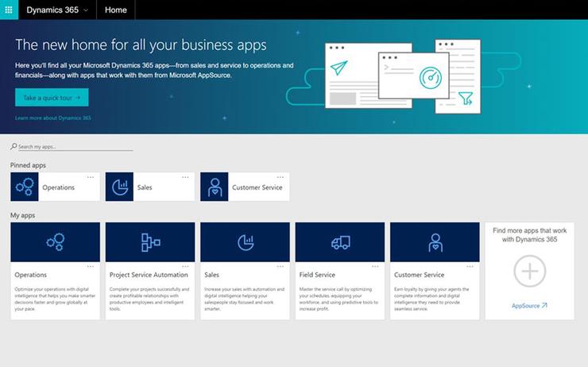Launch Field Service truck icon
588x367 pixels.
click(340, 242)
